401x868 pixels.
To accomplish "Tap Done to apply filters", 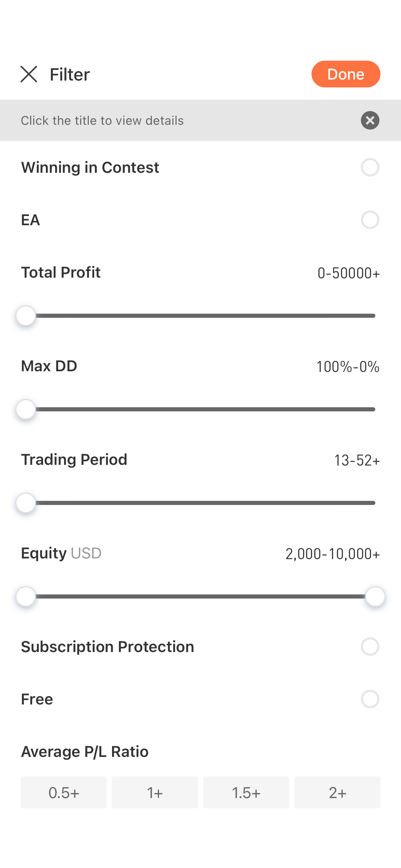I will coord(346,74).
